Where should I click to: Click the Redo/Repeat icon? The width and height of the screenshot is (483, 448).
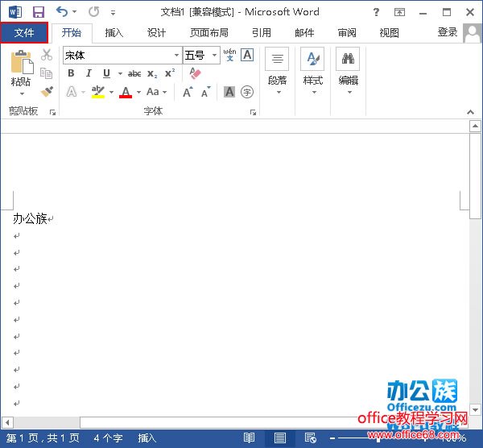pyautogui.click(x=93, y=12)
